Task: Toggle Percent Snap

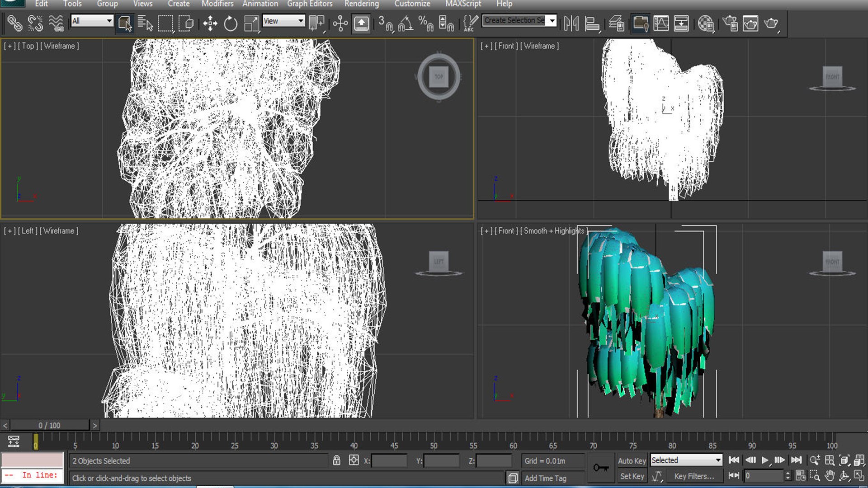Action: tap(426, 23)
